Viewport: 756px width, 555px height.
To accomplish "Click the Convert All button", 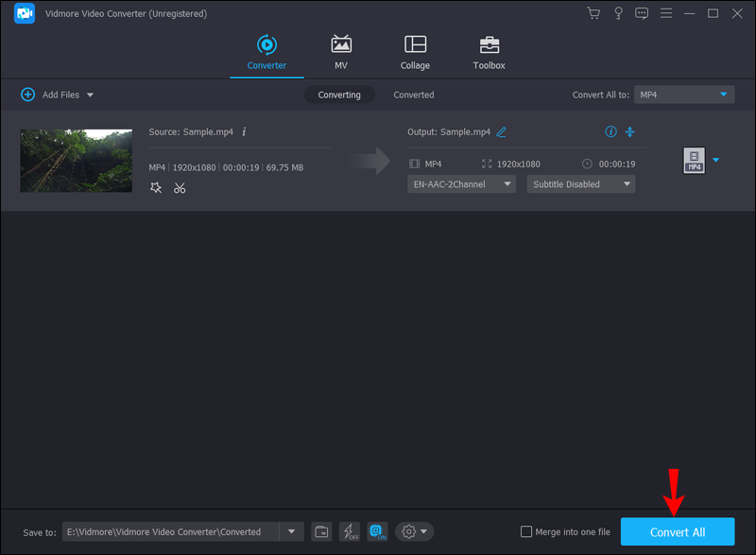I will click(678, 532).
